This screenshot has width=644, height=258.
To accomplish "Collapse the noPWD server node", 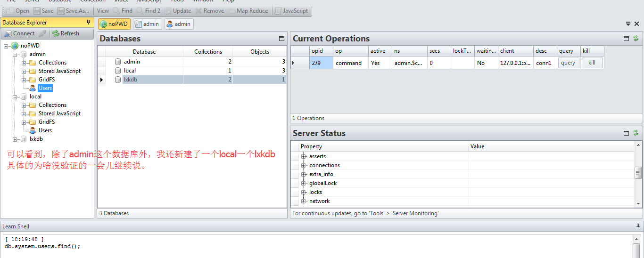I will tap(6, 46).
